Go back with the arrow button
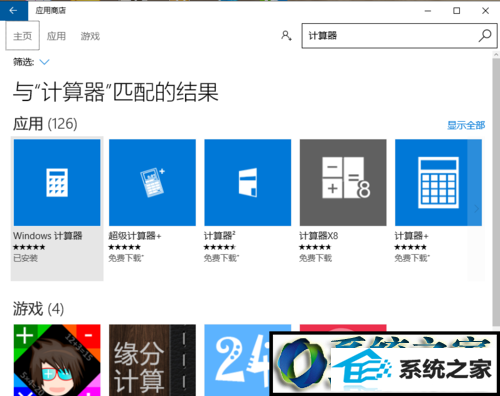The width and height of the screenshot is (500, 396). click(14, 10)
